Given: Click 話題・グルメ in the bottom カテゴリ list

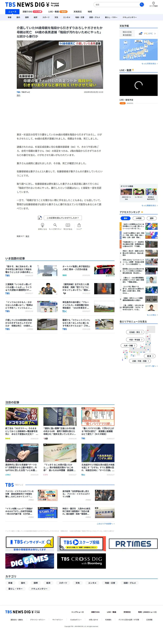Looking at the screenshot, I should (130, 583).
